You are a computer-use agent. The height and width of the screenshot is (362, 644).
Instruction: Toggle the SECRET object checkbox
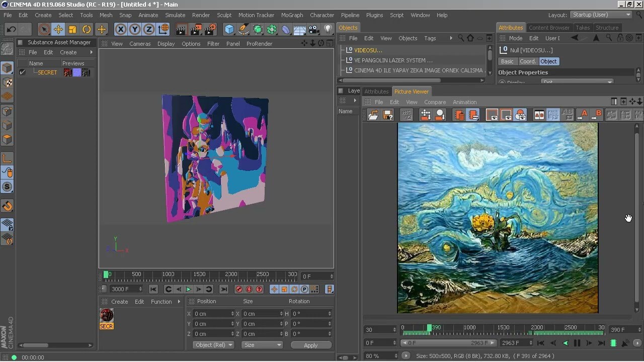point(22,72)
